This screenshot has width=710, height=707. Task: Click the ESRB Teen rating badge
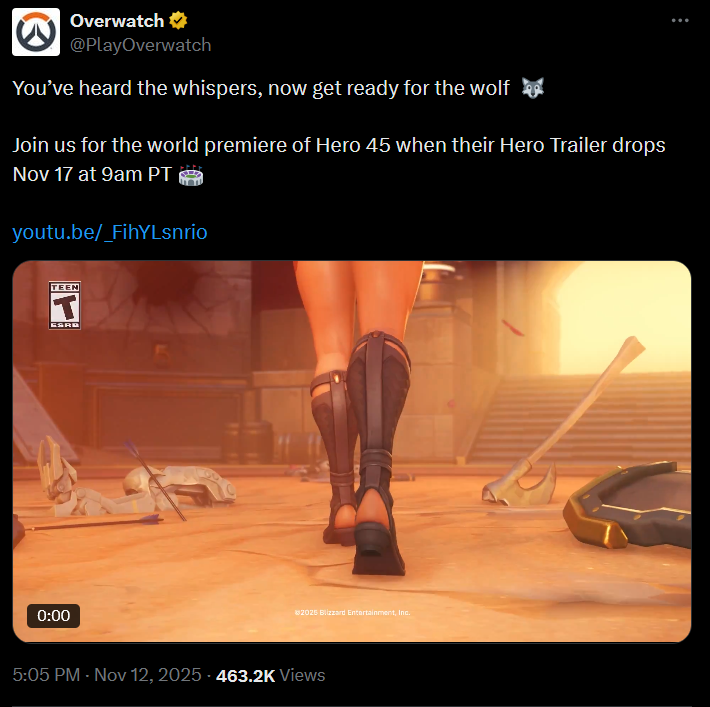65,305
